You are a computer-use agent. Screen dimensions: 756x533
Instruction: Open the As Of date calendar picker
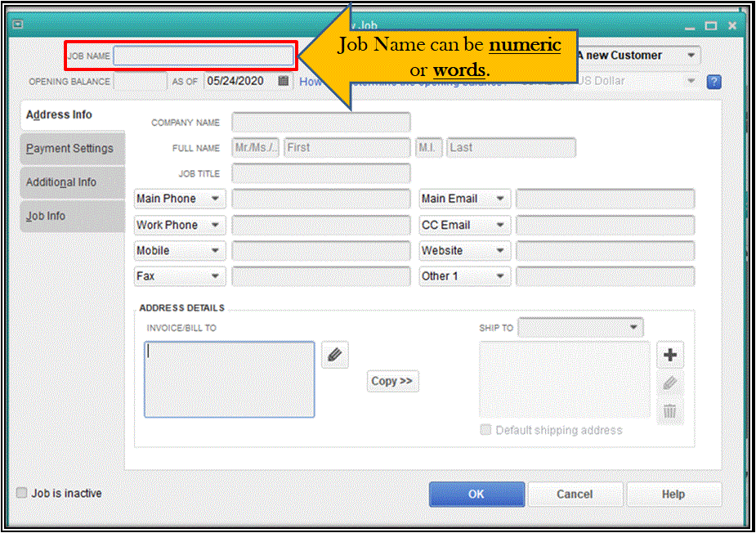pyautogui.click(x=283, y=81)
